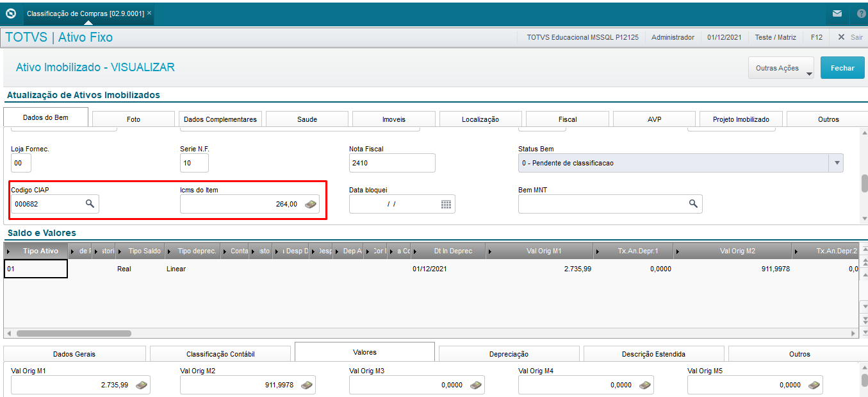Open the upper Outros tab
This screenshot has height=397, width=868.
click(828, 119)
